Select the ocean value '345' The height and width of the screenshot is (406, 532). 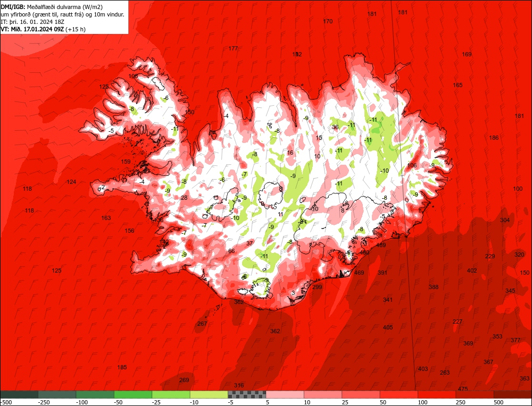510,291
